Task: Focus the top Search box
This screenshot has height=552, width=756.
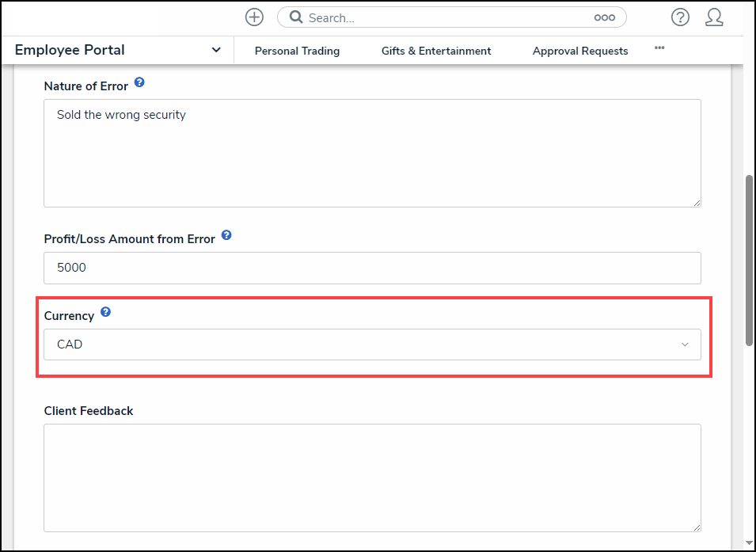Action: pyautogui.click(x=443, y=17)
